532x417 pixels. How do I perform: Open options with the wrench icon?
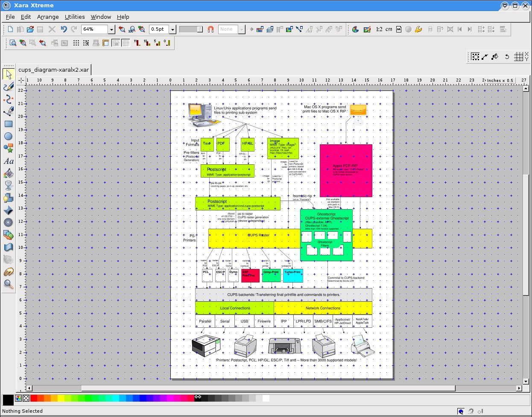(x=418, y=29)
